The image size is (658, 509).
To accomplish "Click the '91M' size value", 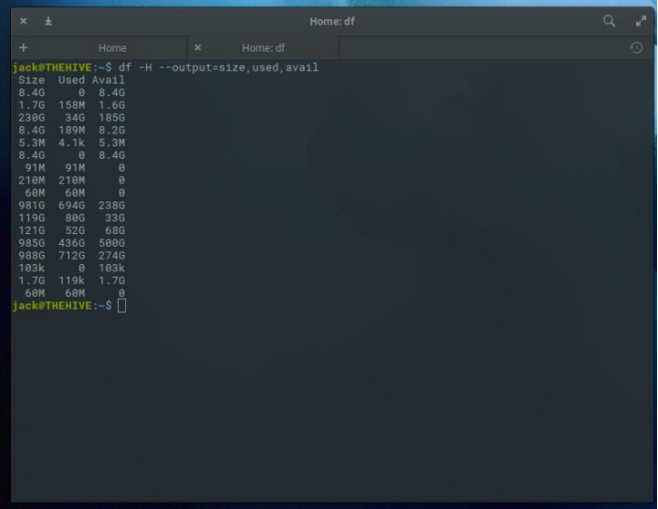I will click(x=35, y=168).
